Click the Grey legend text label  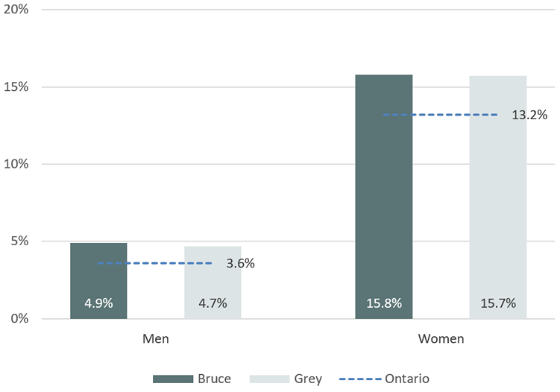308,379
